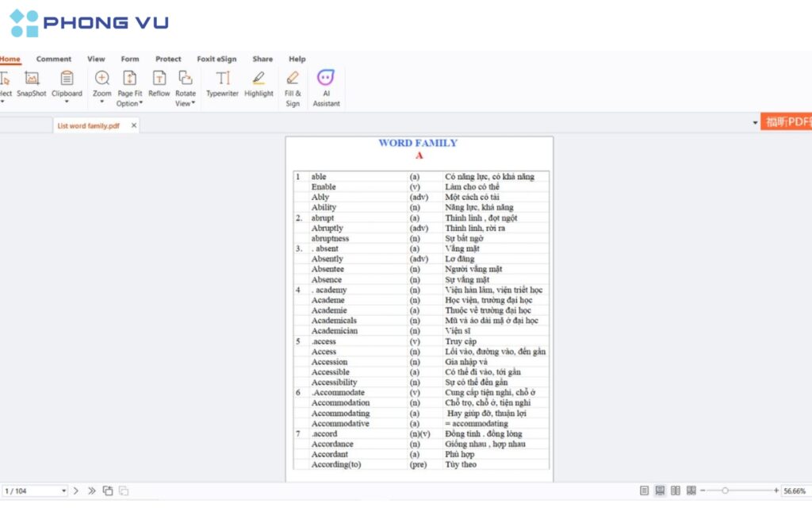The width and height of the screenshot is (812, 508).
Task: Go to next page arrow
Action: coord(76,491)
